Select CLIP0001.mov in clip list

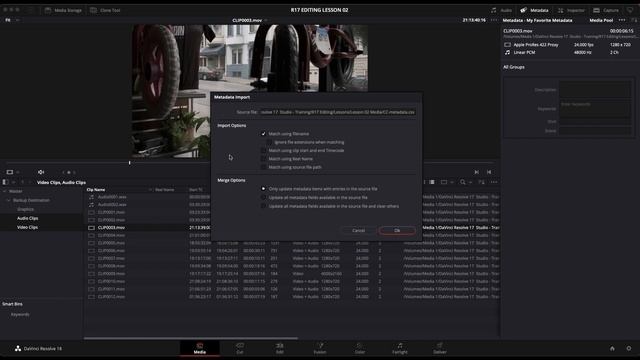coord(111,212)
